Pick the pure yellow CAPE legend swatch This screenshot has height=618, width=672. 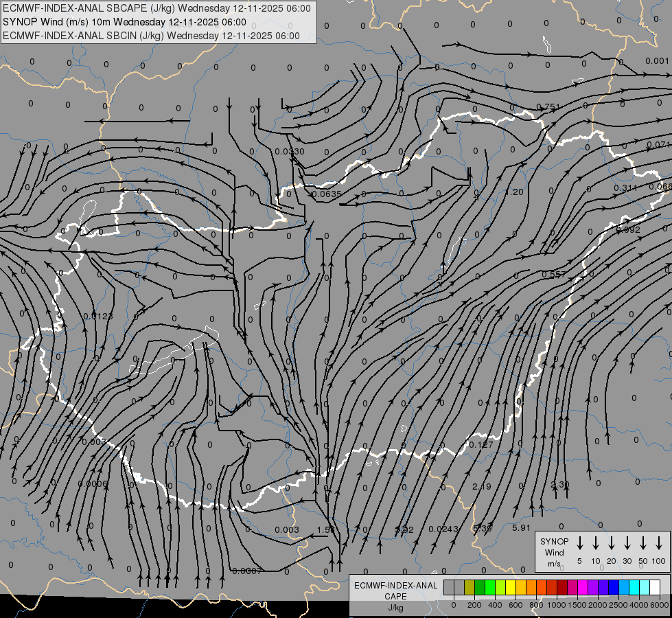click(511, 587)
